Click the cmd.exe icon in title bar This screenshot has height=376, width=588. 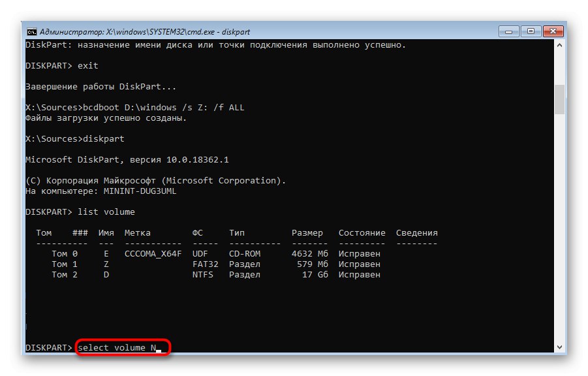[32, 31]
